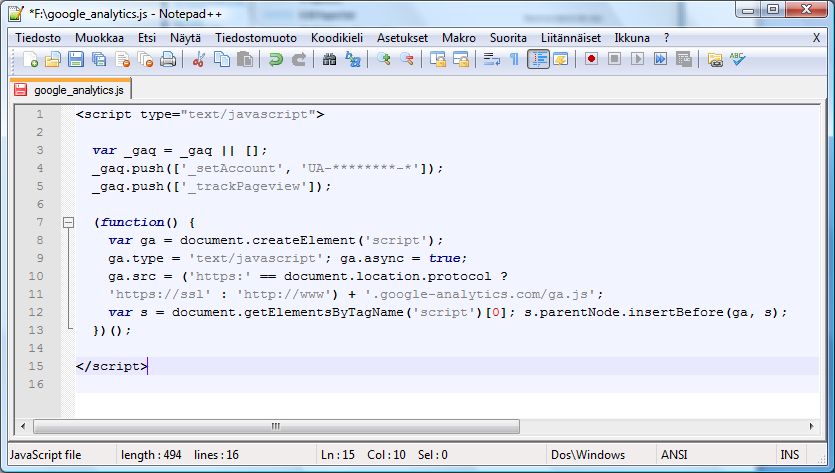Viewport: 835px width, 473px height.
Task: Close document with menu bar X
Action: [x=816, y=38]
